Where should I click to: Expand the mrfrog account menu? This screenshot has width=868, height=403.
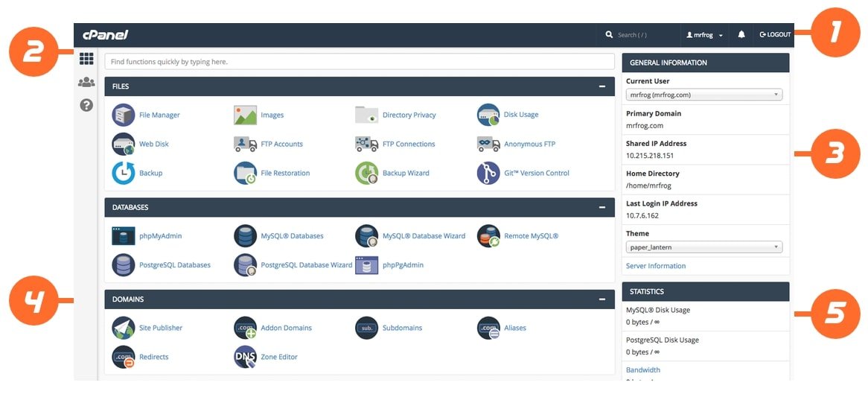[x=704, y=35]
